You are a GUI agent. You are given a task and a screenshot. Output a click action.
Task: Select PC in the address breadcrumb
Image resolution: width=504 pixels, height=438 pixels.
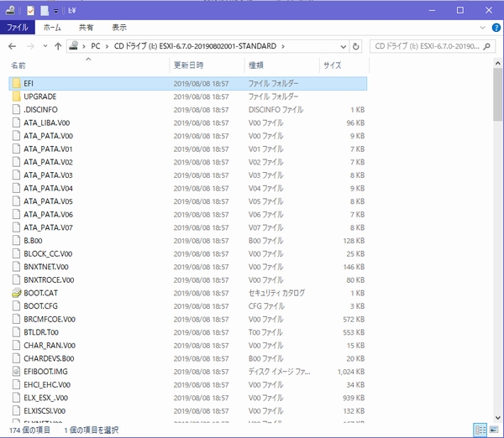96,46
